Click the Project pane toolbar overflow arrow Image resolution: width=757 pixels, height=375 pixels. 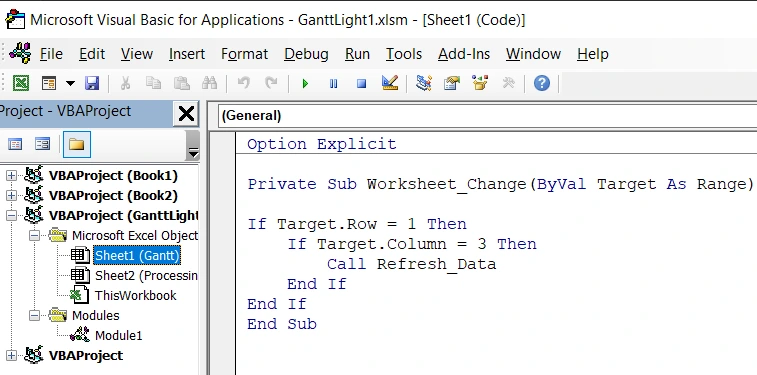click(193, 145)
